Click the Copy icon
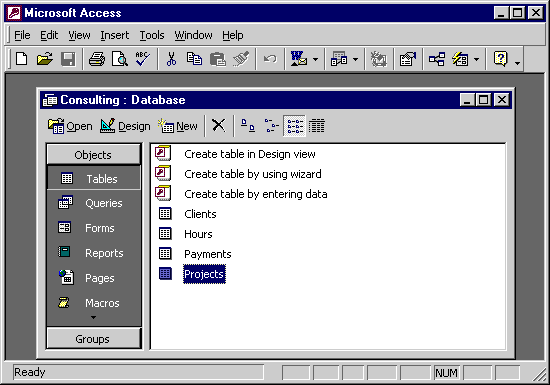Viewport: 550px width, 385px height. click(x=194, y=59)
